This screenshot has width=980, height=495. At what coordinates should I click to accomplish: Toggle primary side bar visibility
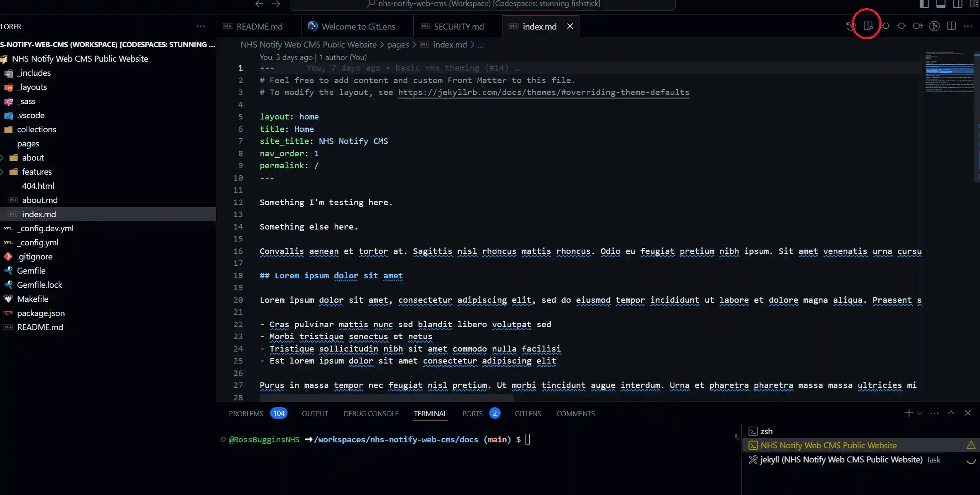[924, 4]
